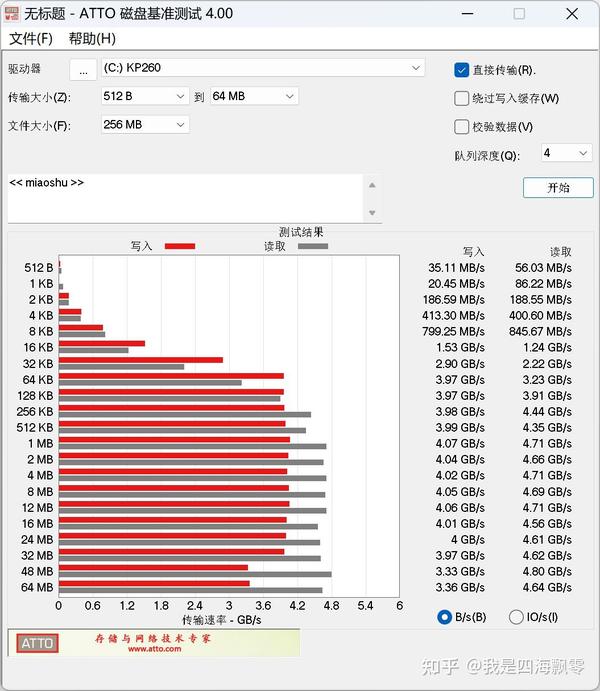This screenshot has height=691, width=600.
Task: Click the 35.11 MB/s write result
Action: 456,268
